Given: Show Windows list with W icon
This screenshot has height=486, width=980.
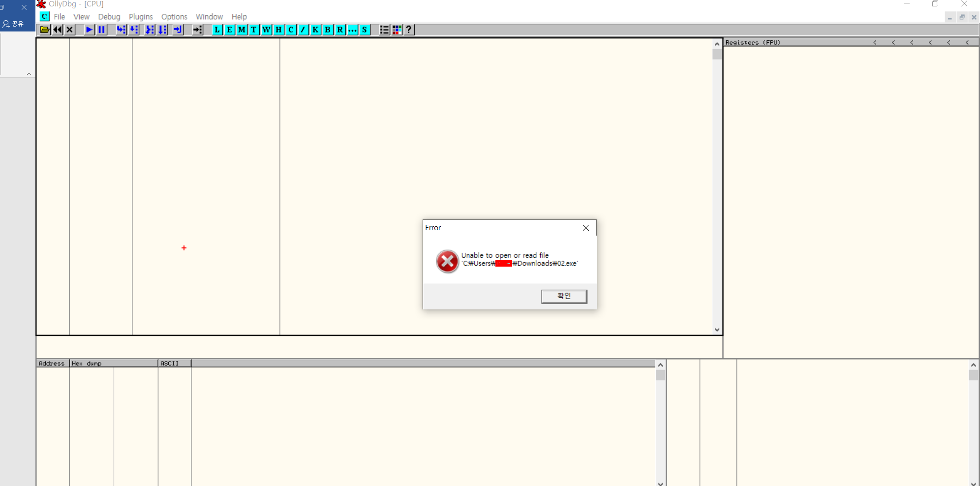Looking at the screenshot, I should [x=266, y=30].
